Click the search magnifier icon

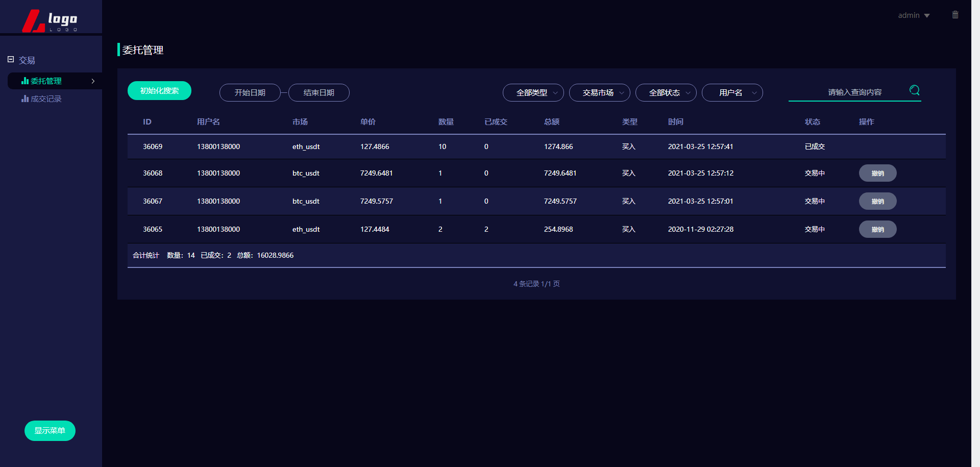tap(914, 91)
